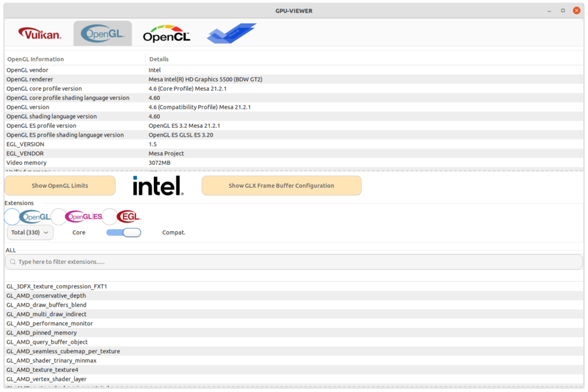Select GL_3DFX_texture_compression_FXT1 extension
Screen dimensions: 588x392
(294, 286)
